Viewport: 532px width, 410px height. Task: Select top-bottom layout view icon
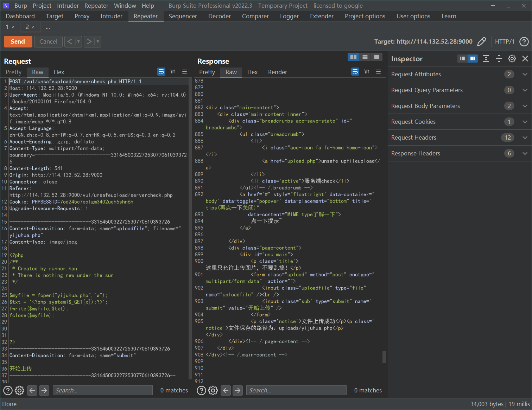pyautogui.click(x=365, y=57)
